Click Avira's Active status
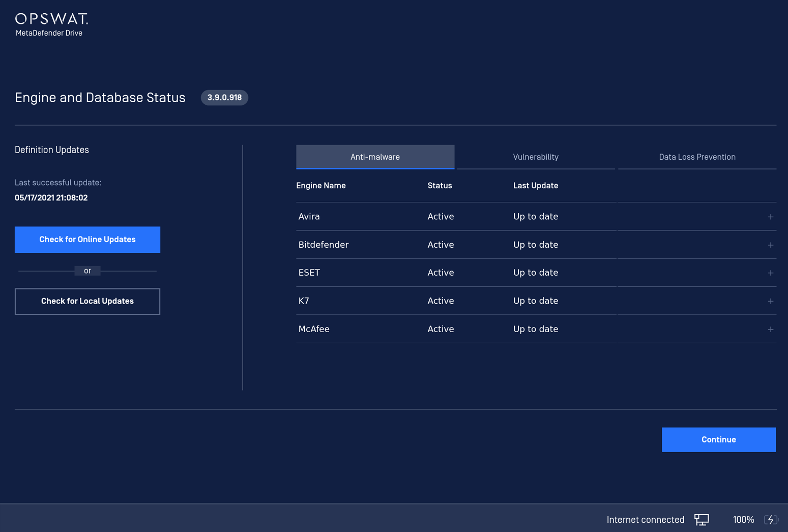Screen dimensions: 788x532 (x=441, y=217)
